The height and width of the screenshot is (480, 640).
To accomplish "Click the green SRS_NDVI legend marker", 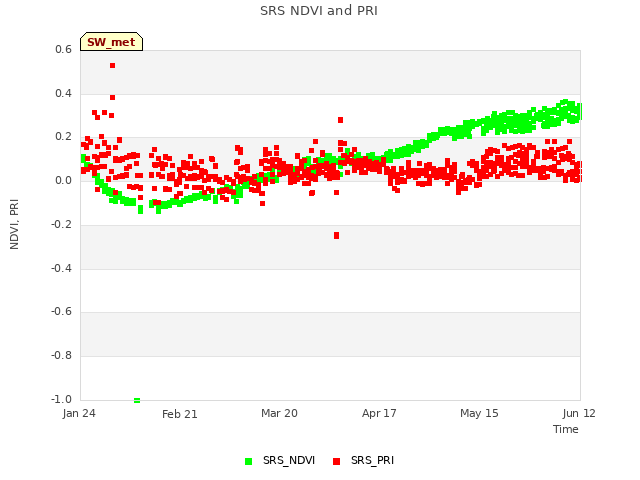I will pyautogui.click(x=248, y=461).
